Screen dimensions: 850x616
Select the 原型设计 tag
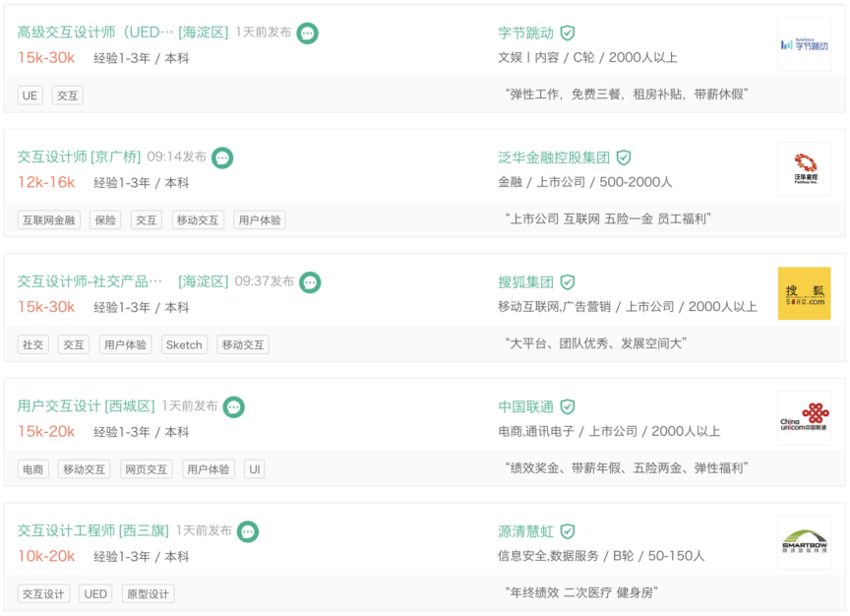[x=148, y=593]
